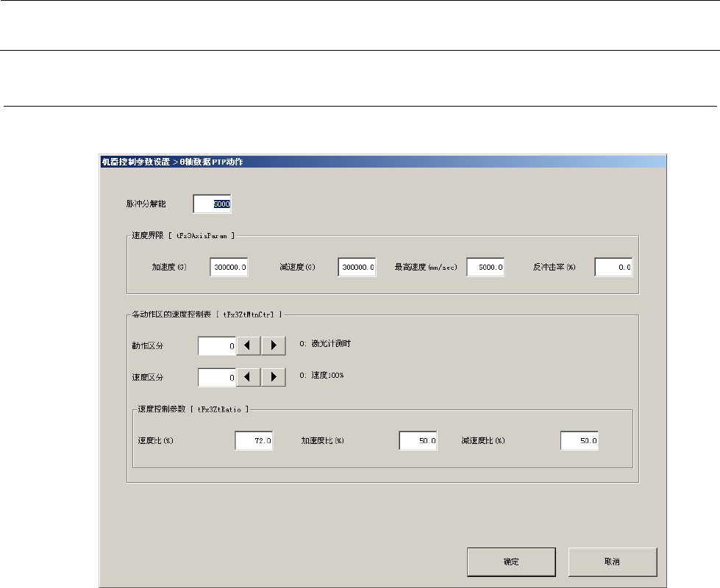The image size is (720, 588).
Task: Confirm settings with the 确定 button
Action: pyautogui.click(x=511, y=561)
